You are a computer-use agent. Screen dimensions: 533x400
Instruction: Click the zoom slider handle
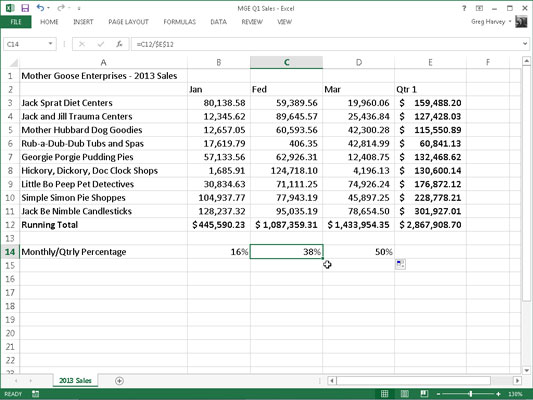click(x=470, y=394)
